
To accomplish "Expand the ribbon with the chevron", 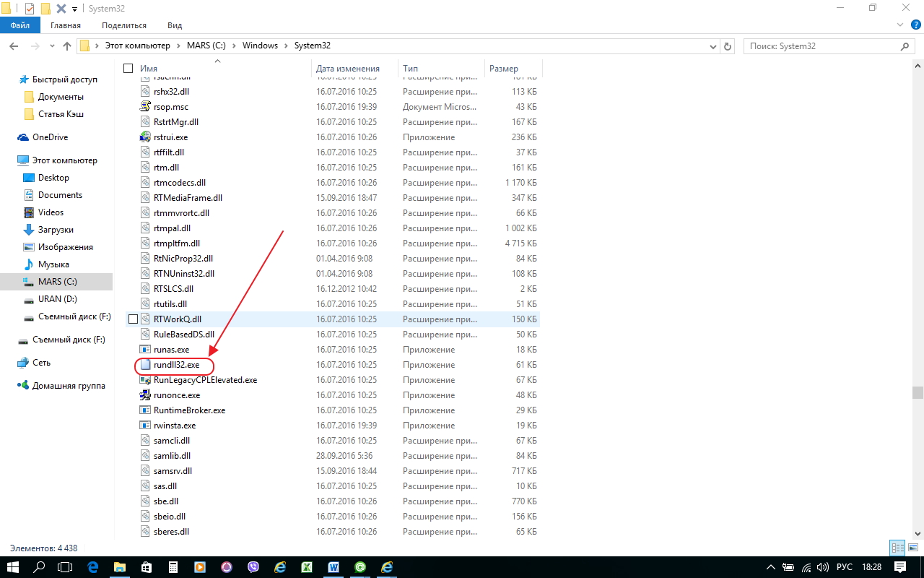I will 899,25.
